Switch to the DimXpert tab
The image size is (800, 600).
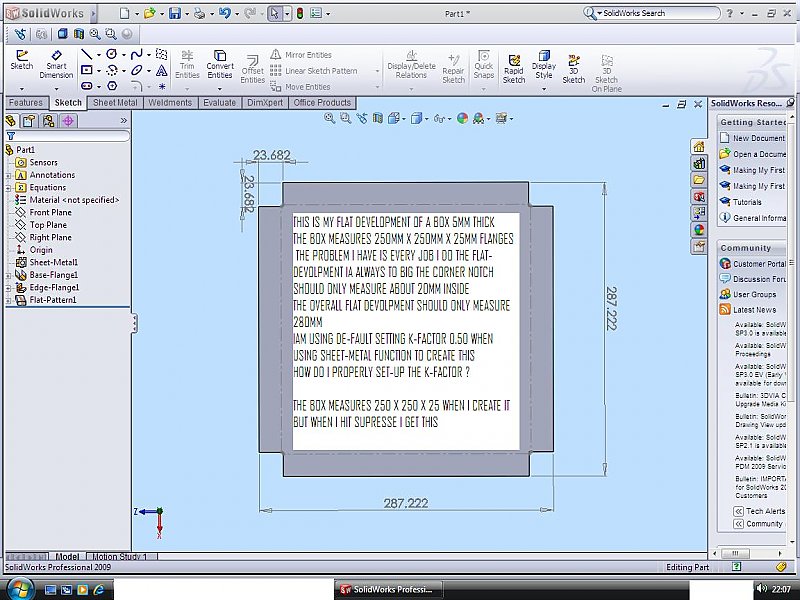[265, 103]
